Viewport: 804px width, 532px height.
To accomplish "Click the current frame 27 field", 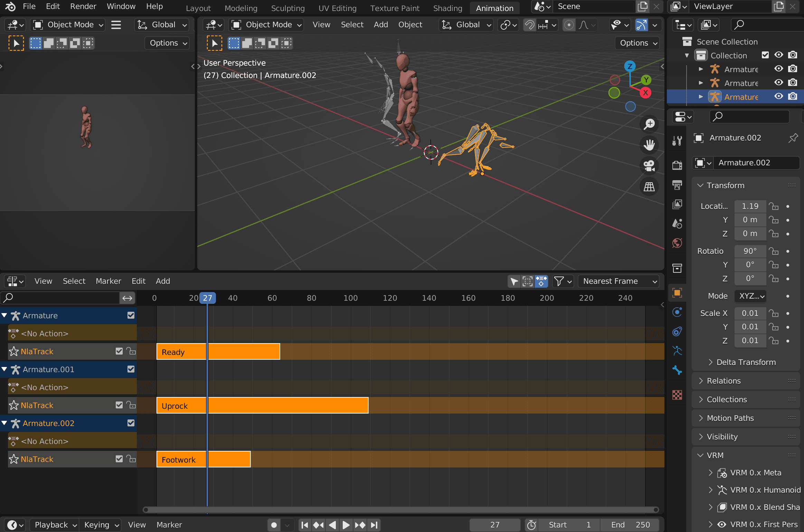I will pos(495,525).
